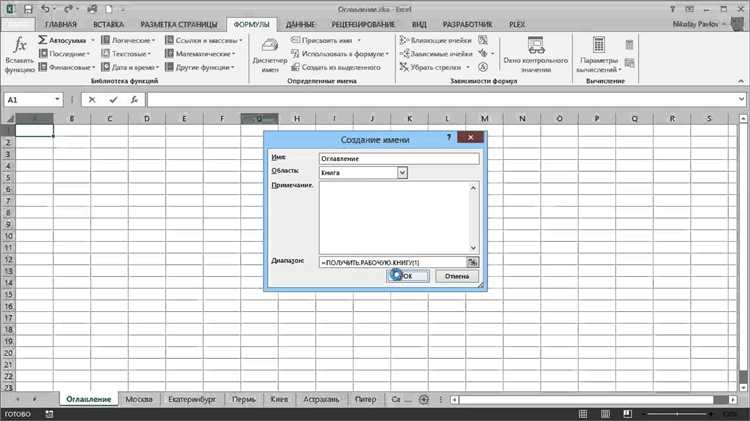Click the Calculate Sheet icon
750x421 pixels.
(x=629, y=63)
